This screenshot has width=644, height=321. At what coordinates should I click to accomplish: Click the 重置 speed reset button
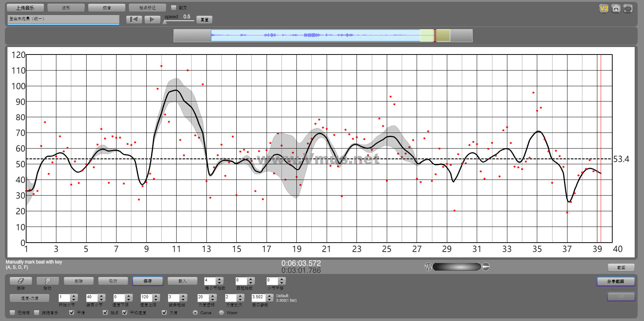pyautogui.click(x=205, y=19)
